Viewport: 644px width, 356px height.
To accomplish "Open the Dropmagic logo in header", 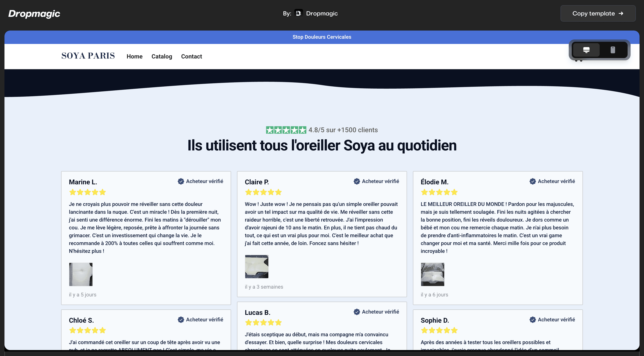I will [x=34, y=13].
